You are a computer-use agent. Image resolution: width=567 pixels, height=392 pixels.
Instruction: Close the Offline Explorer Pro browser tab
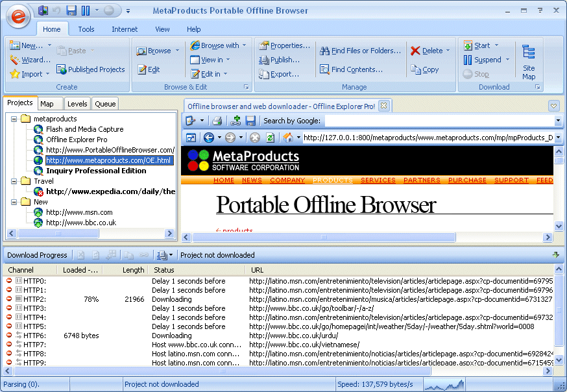pos(383,106)
